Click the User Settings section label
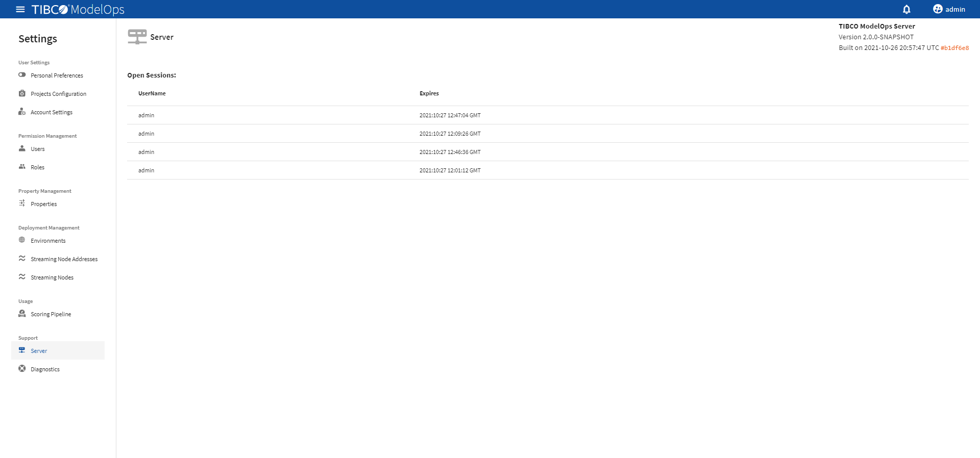This screenshot has height=458, width=980. [x=34, y=62]
